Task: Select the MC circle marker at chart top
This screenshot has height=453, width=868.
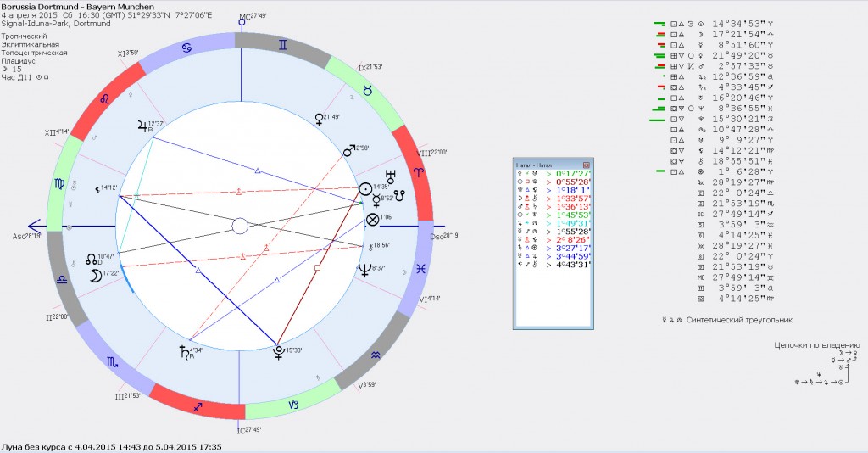Action: pyautogui.click(x=242, y=23)
